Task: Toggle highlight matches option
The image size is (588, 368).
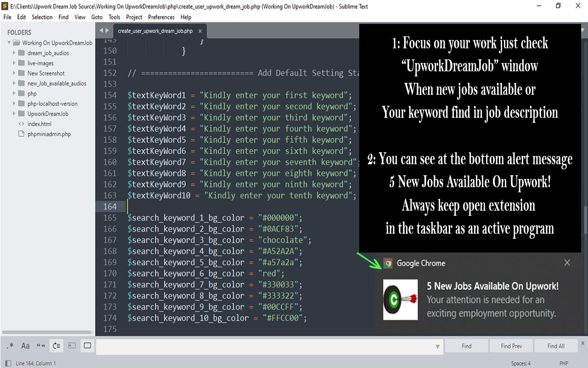Action: pos(87,346)
